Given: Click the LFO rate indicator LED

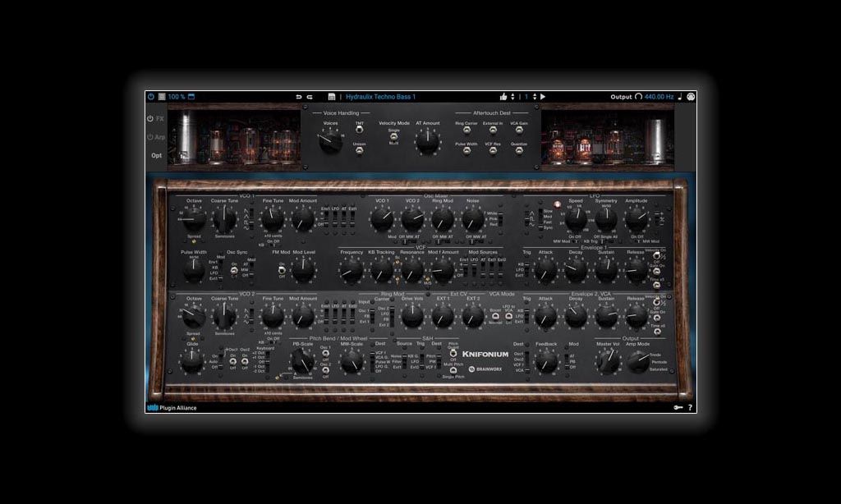Looking at the screenshot, I should point(558,204).
